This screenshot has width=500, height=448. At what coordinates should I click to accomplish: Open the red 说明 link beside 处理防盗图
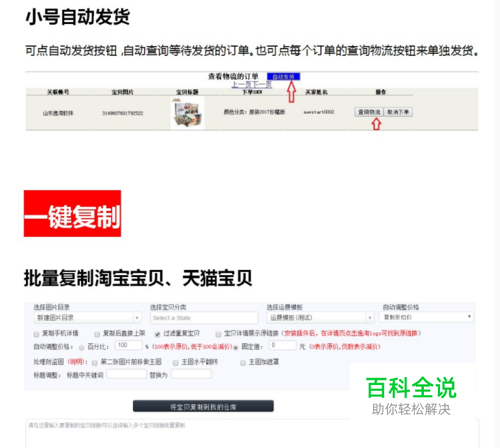click(77, 362)
